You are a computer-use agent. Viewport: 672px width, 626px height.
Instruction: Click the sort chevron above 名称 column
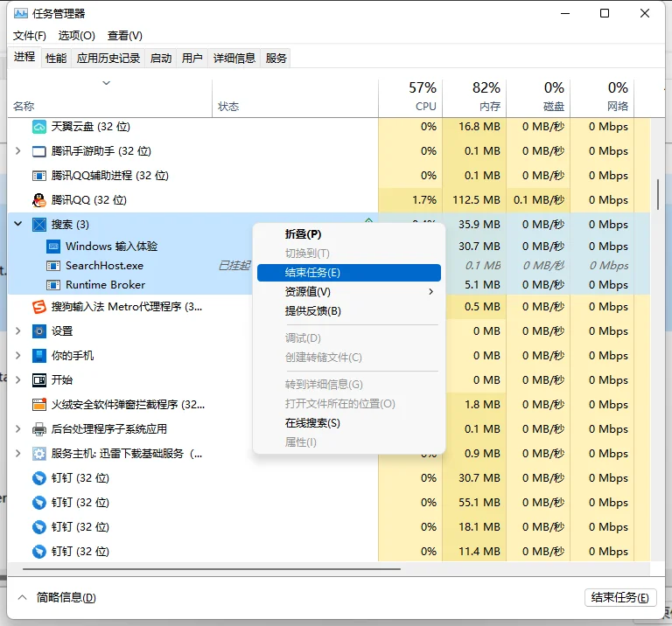[x=106, y=83]
